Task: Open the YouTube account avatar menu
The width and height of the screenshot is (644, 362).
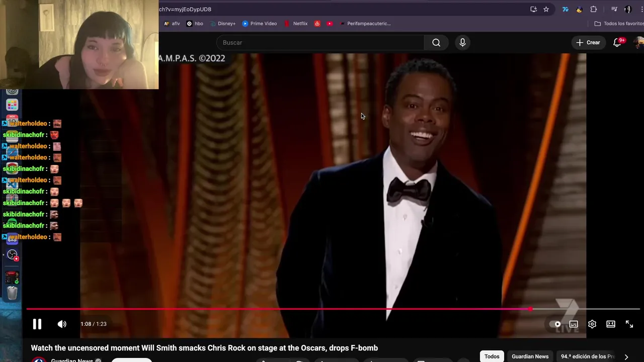Action: 639,43
